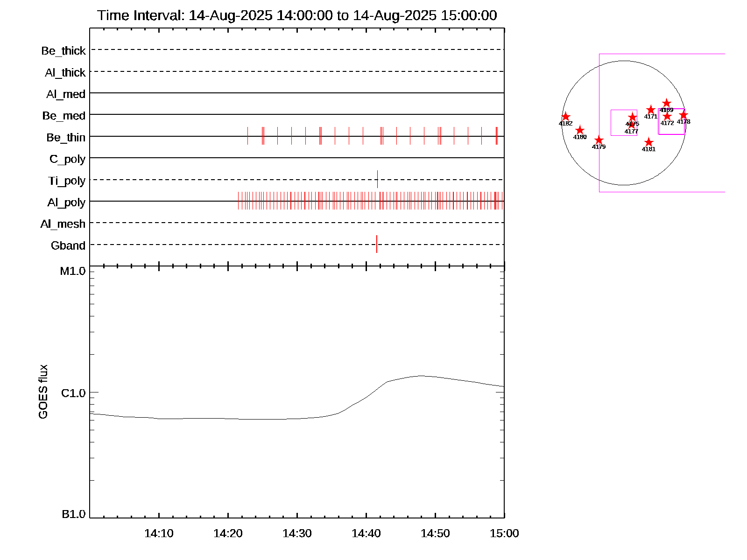747x560 pixels.
Task: Click the blue Ti_poly exposure tick mark
Action: (x=377, y=179)
